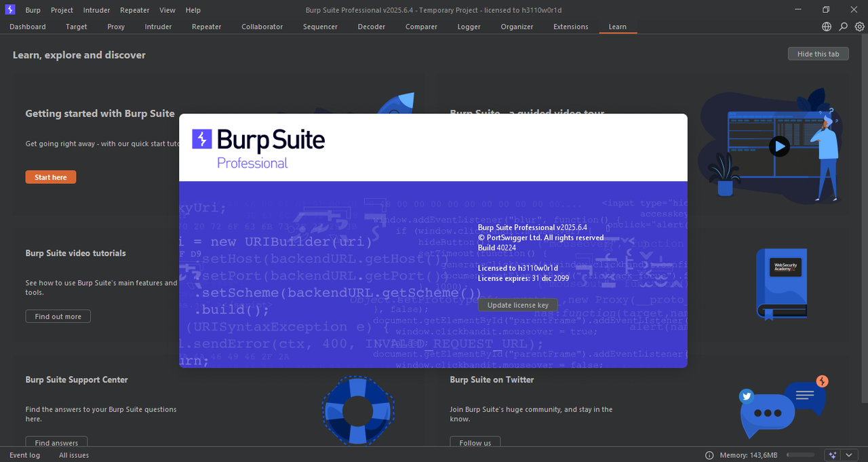This screenshot has height=462, width=868.
Task: Open settings gear icon
Action: (859, 26)
